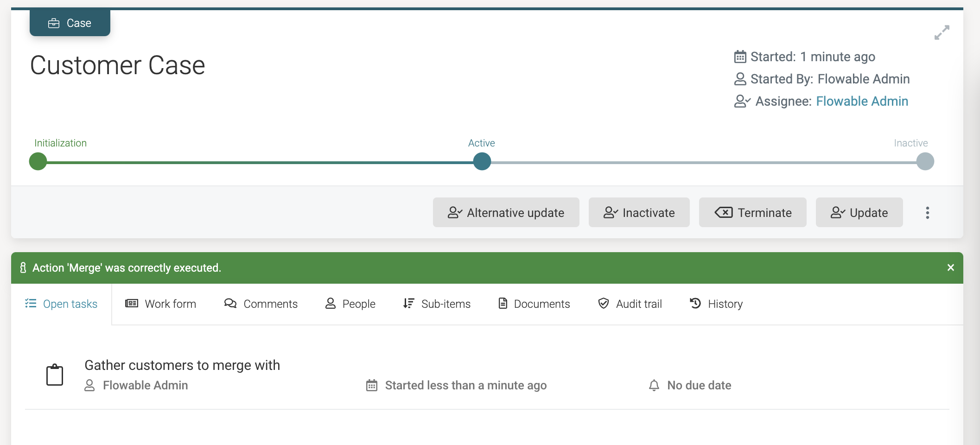The image size is (980, 445).
Task: Switch to the Work form tab
Action: click(161, 304)
